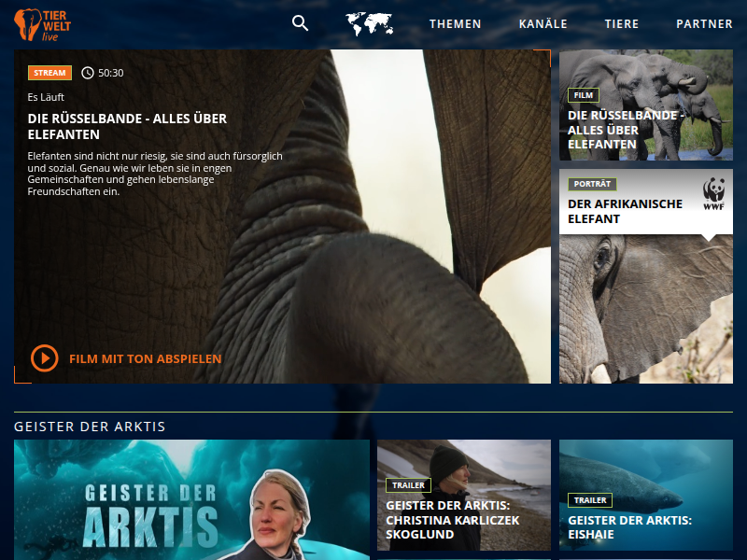Open the world map icon
This screenshot has width=747, height=560.
coord(369,23)
